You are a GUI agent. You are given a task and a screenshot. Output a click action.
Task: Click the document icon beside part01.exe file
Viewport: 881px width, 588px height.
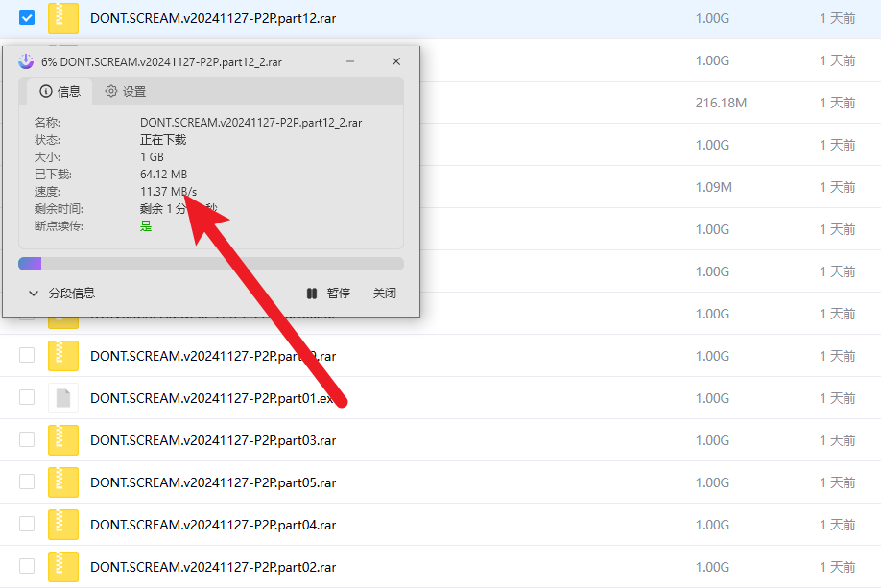coord(62,398)
